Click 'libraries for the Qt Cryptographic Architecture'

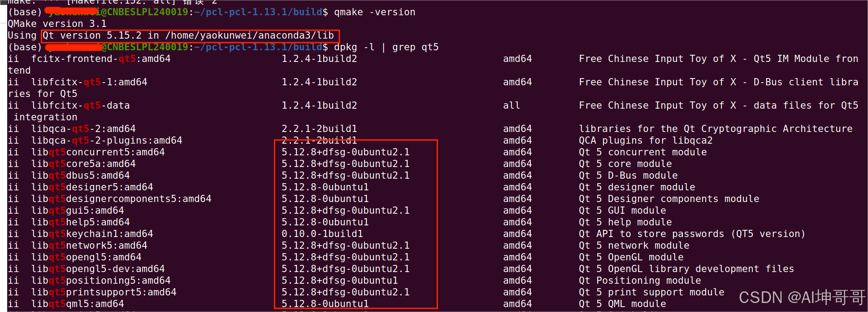click(716, 129)
